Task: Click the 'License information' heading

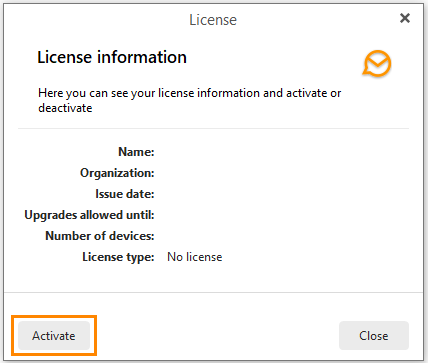Action: coord(112,57)
